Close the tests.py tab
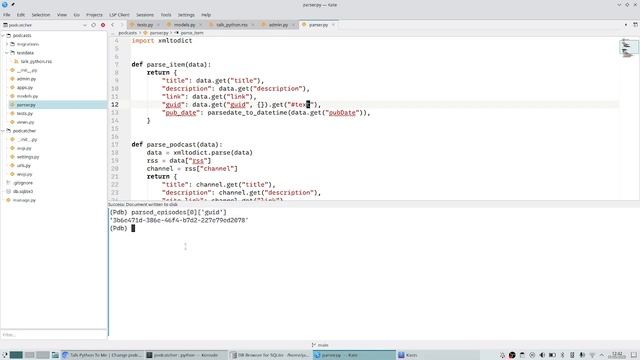640x360 pixels. pos(158,25)
